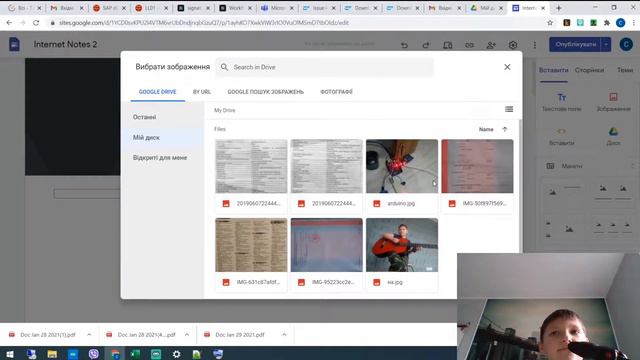
Task: Go back in the browser
Action: tap(9, 23)
